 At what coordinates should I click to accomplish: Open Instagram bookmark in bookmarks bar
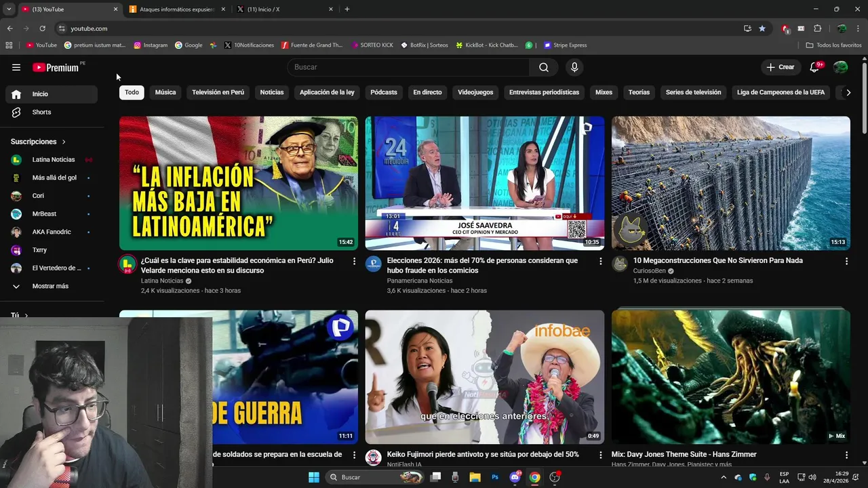[151, 45]
